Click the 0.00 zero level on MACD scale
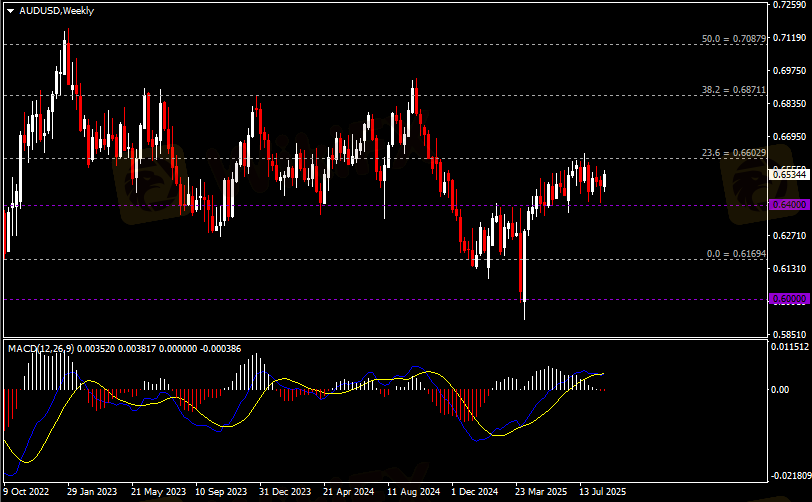 (780, 389)
